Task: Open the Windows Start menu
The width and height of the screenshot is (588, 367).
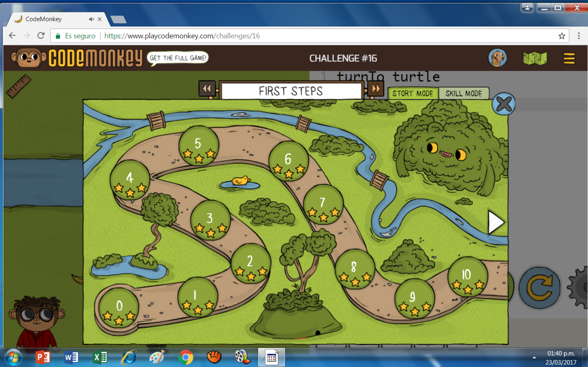Action: [13, 358]
